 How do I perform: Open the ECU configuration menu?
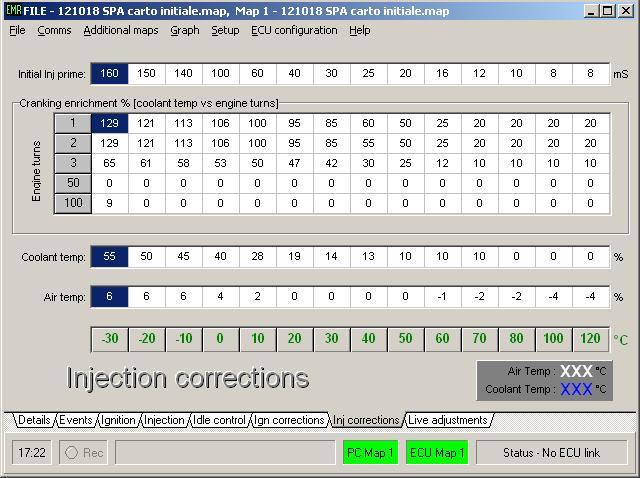coord(294,30)
